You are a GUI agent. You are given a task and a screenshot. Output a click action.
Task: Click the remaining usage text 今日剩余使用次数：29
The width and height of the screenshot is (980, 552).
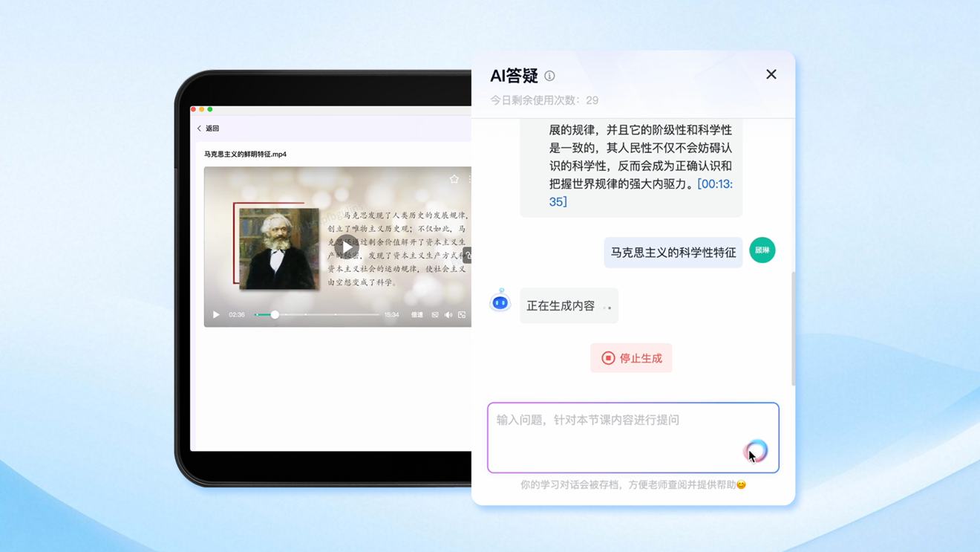(x=544, y=100)
